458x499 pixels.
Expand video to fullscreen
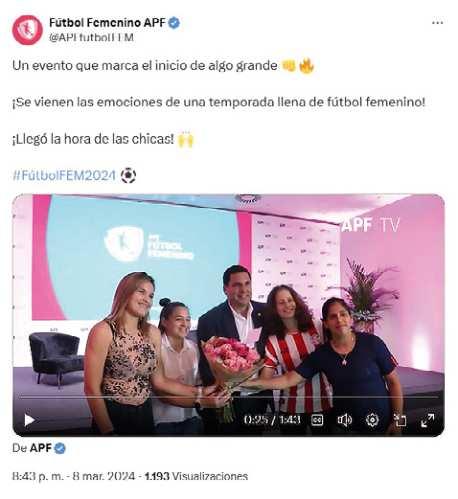[427, 420]
